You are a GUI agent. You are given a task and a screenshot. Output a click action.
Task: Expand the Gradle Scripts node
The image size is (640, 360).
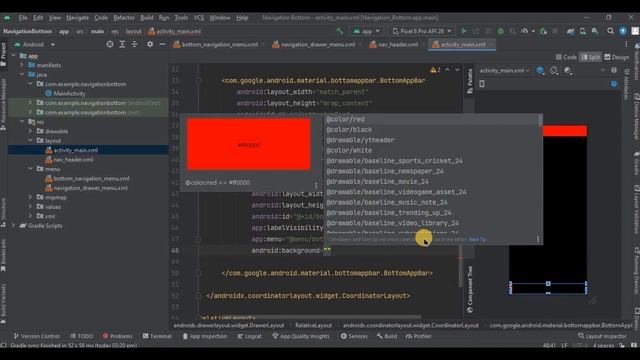click(13, 226)
